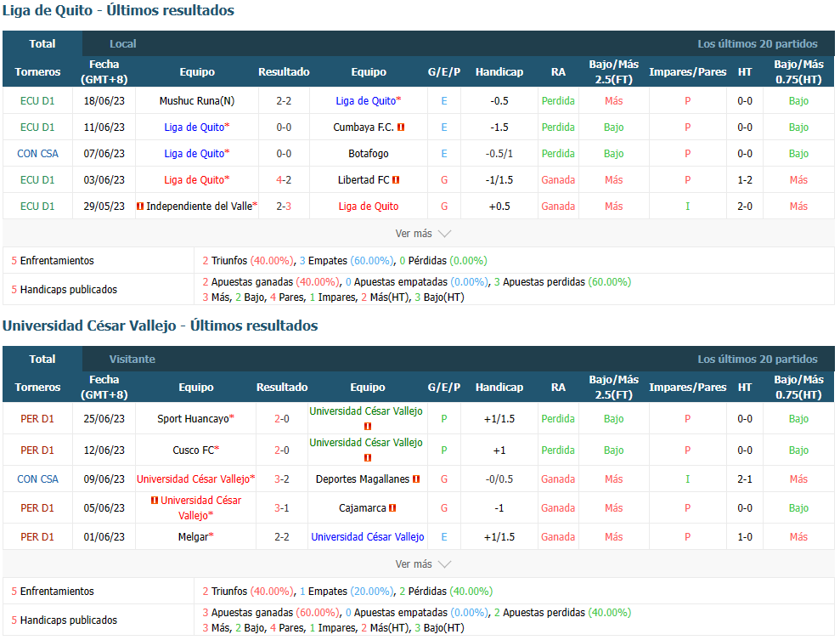This screenshot has height=640, width=840.
Task: Click handicap value -0.5/1 in Botafogo row
Action: [x=499, y=153]
